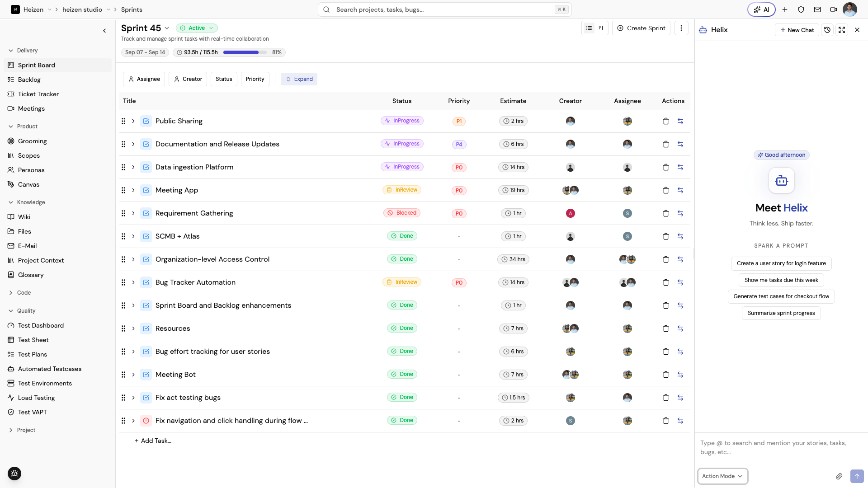Switch to list view layout
Screen dimensions: 868x488
(x=589, y=28)
